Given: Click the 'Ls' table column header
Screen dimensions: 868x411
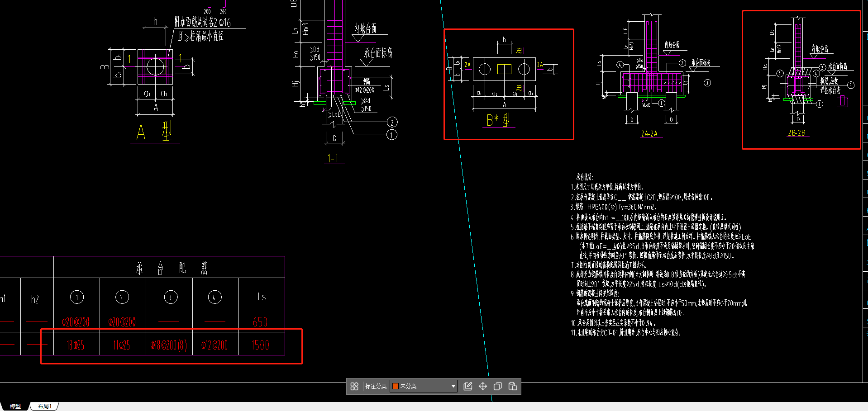Looking at the screenshot, I should [262, 297].
